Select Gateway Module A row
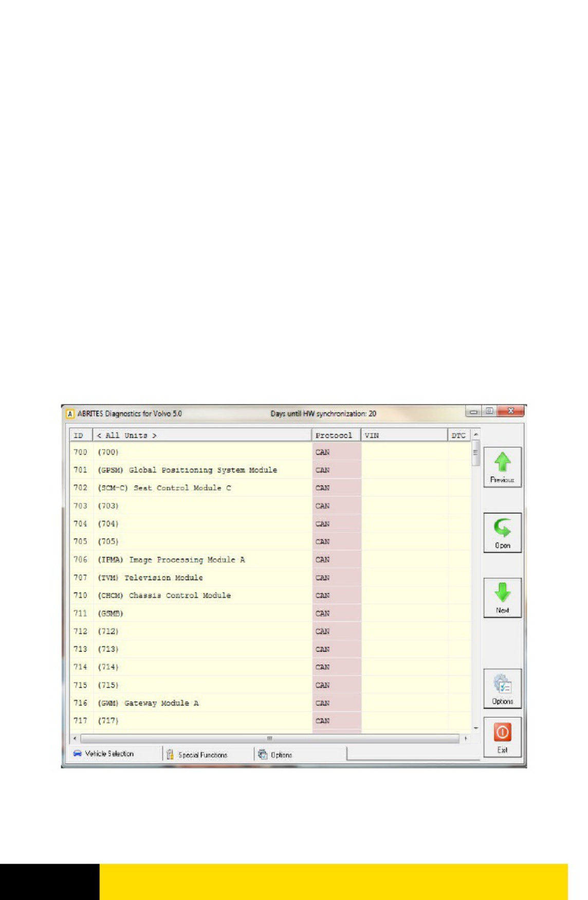This screenshot has height=900, width=588. (270, 703)
